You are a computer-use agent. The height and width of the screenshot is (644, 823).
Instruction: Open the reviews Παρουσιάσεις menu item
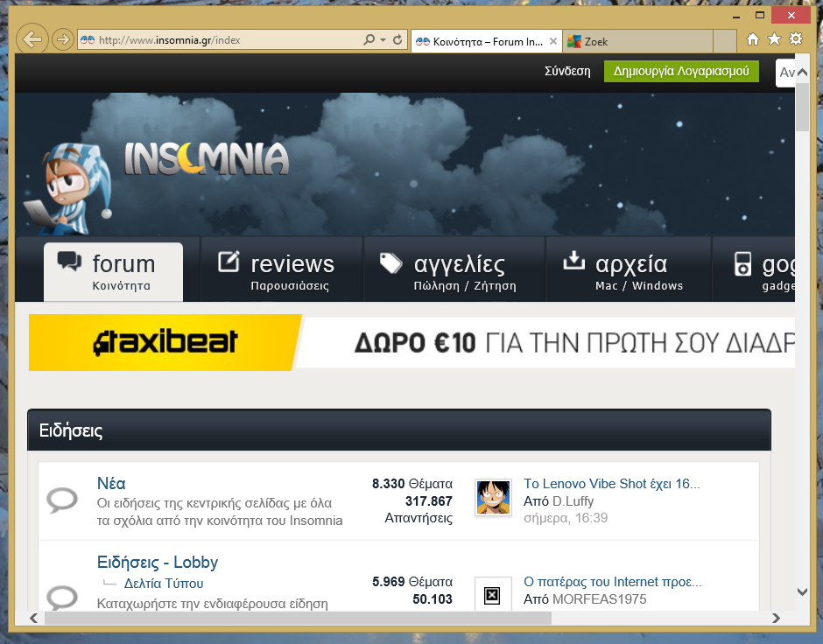(x=282, y=270)
